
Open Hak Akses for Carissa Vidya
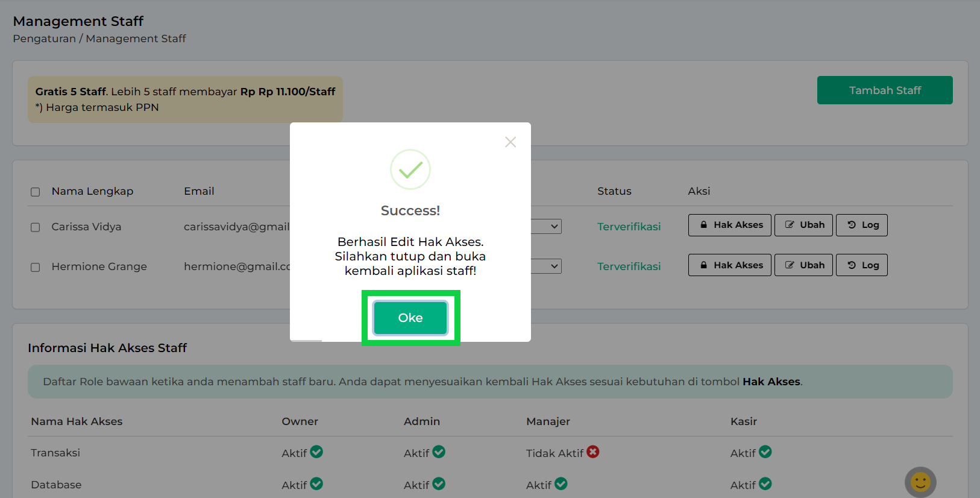[x=730, y=225]
